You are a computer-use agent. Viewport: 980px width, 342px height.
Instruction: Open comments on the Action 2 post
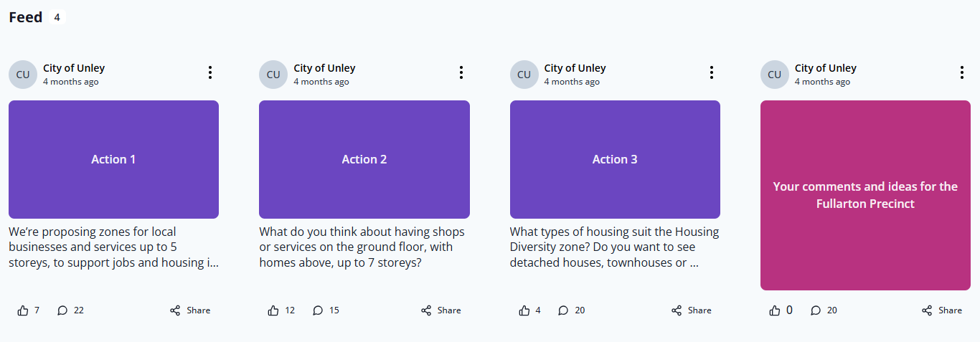coord(319,310)
